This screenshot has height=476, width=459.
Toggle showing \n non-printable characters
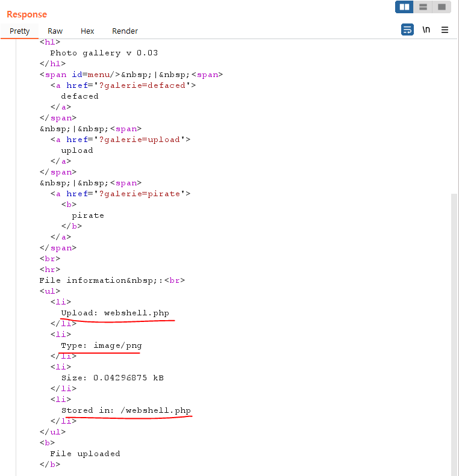tap(426, 29)
